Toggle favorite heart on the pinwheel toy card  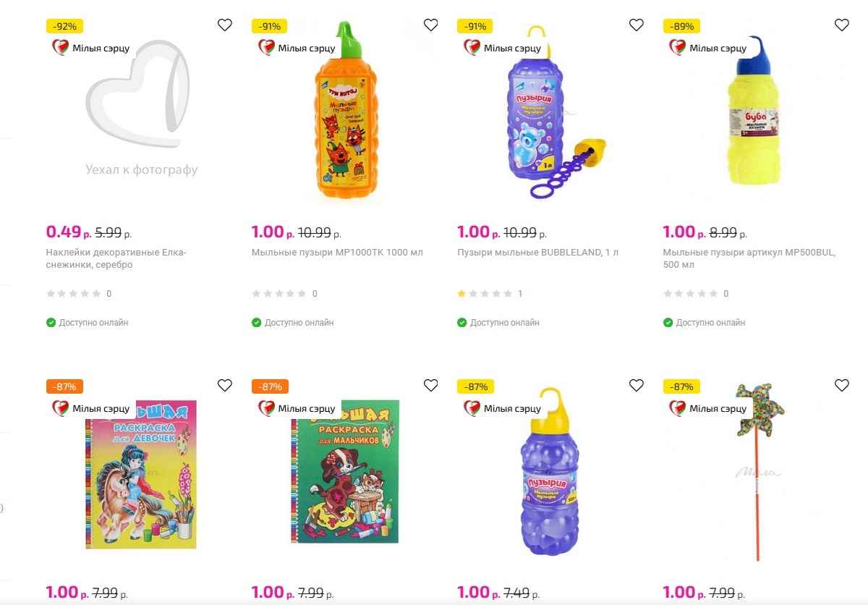(841, 386)
